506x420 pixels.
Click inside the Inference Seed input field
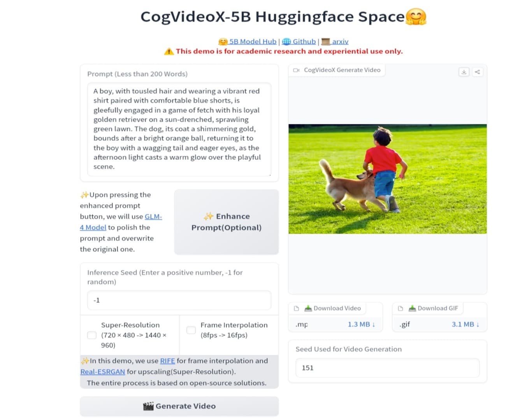pyautogui.click(x=179, y=300)
